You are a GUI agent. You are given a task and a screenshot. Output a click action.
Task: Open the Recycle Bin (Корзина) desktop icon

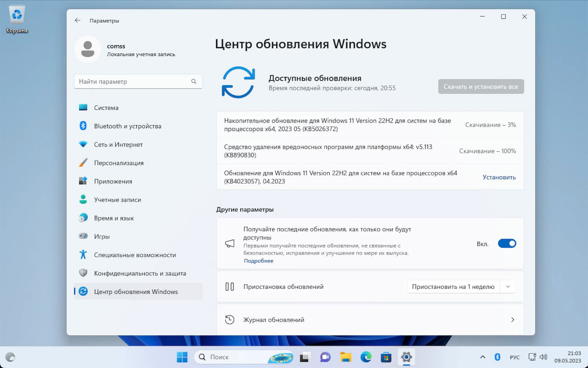pyautogui.click(x=17, y=20)
